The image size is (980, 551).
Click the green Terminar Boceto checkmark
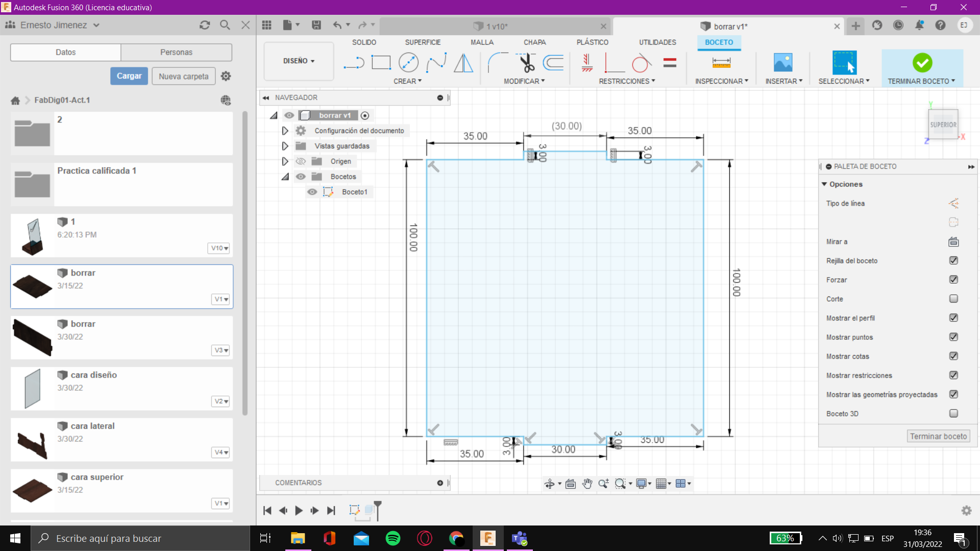pyautogui.click(x=922, y=63)
